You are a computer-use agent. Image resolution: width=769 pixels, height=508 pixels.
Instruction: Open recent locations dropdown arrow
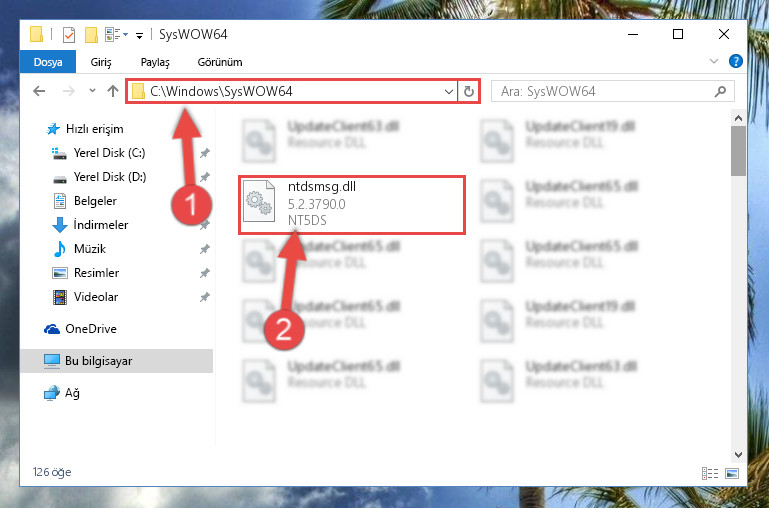pyautogui.click(x=92, y=91)
